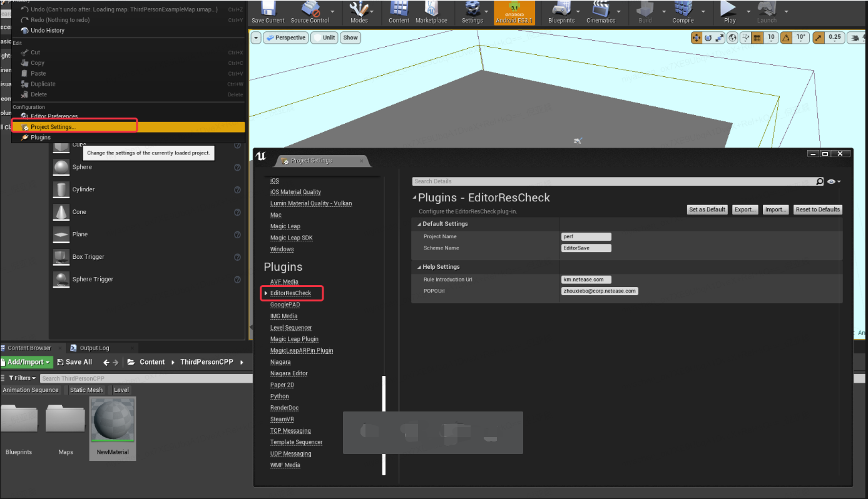This screenshot has width=868, height=499.
Task: Click the Save All button
Action: [x=74, y=362]
